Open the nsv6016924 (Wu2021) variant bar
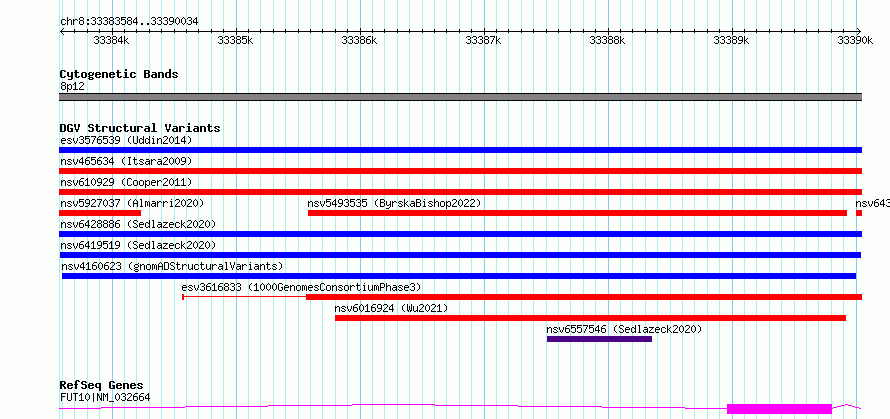The width and height of the screenshot is (890, 419). tap(590, 318)
